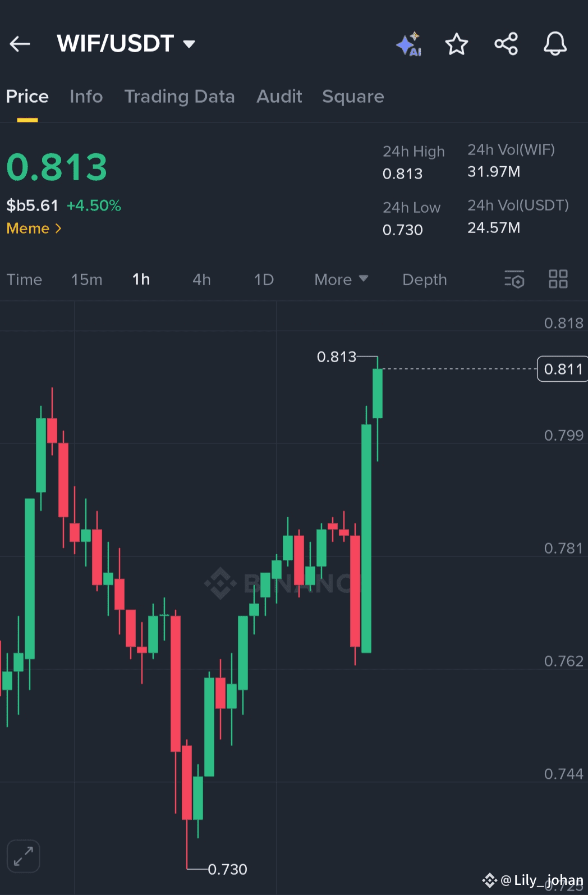Select the Time line chart option
Viewport: 588px width, 895px height.
pos(24,280)
